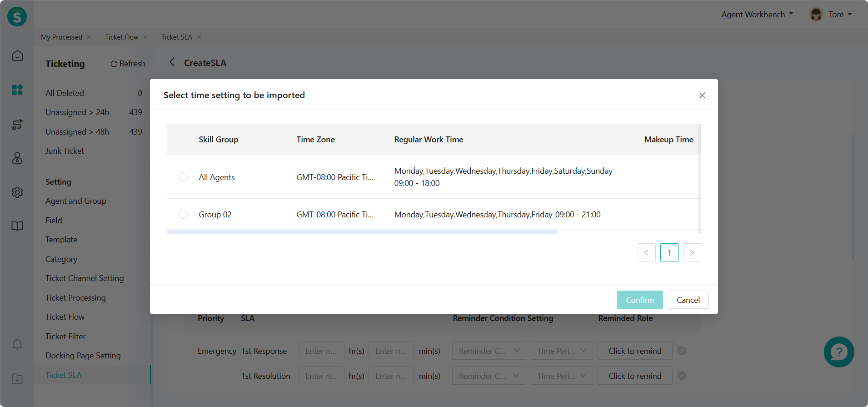The width and height of the screenshot is (868, 407).
Task: Cancel the time setting import
Action: coord(688,300)
